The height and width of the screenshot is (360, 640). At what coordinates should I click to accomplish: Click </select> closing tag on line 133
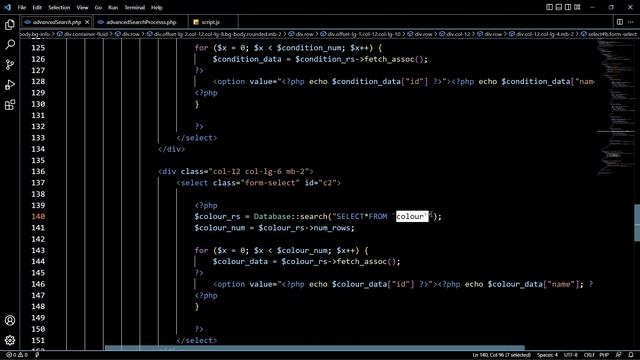197,138
